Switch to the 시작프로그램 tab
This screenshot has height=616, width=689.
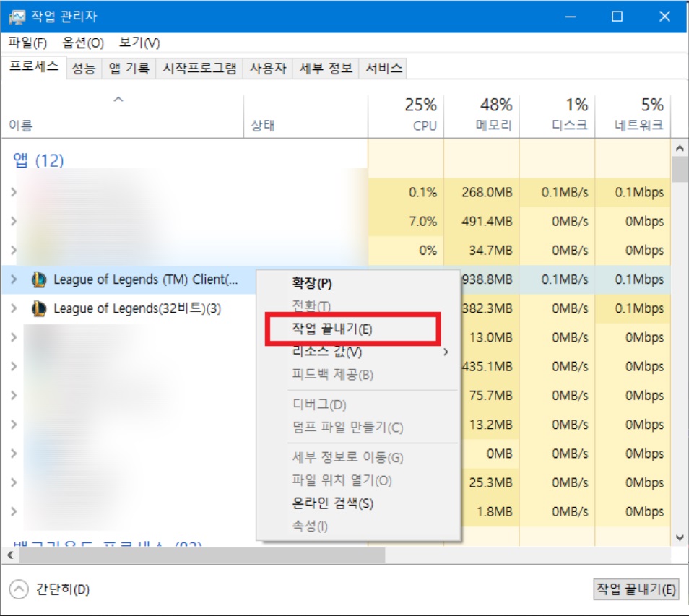pyautogui.click(x=199, y=69)
